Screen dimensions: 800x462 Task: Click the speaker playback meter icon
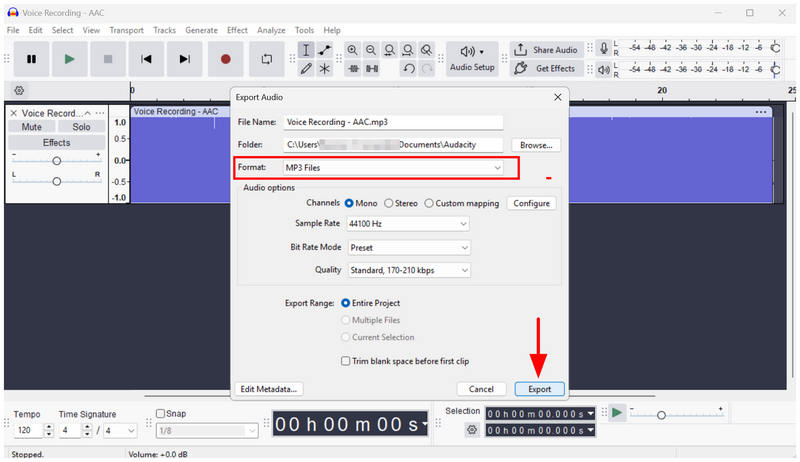click(604, 69)
